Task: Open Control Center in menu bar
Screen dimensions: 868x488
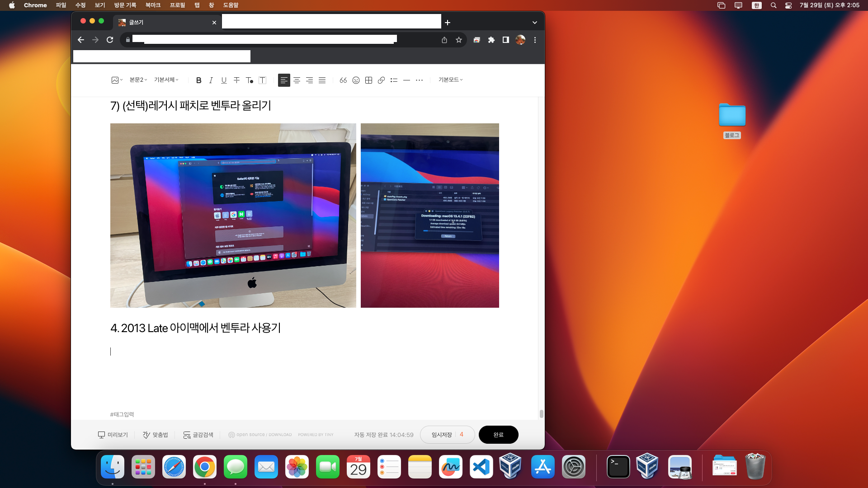Action: 788,5
